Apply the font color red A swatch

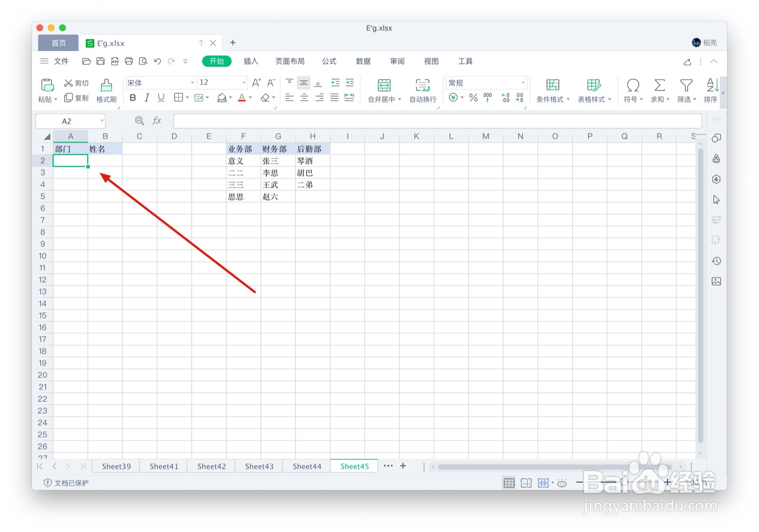click(242, 98)
